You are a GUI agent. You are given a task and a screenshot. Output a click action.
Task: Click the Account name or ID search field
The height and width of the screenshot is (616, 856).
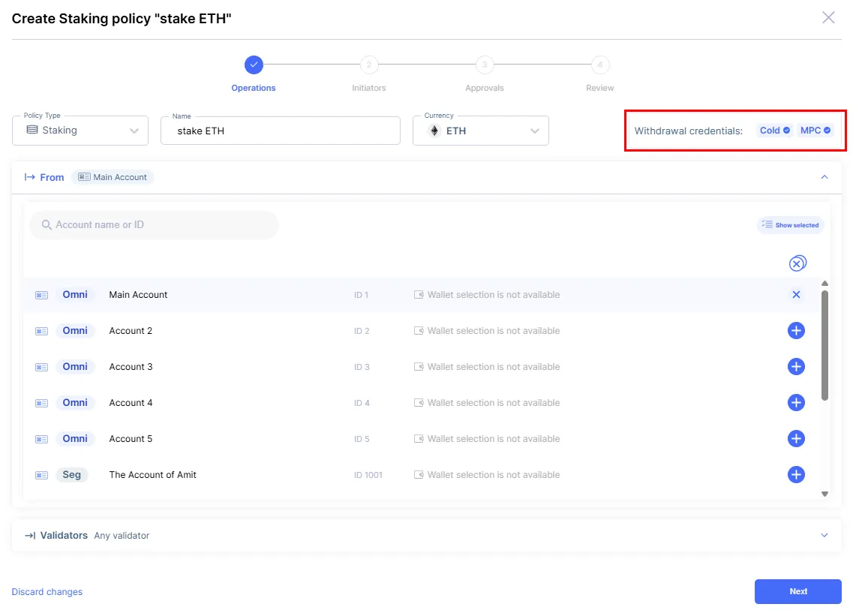pos(154,225)
